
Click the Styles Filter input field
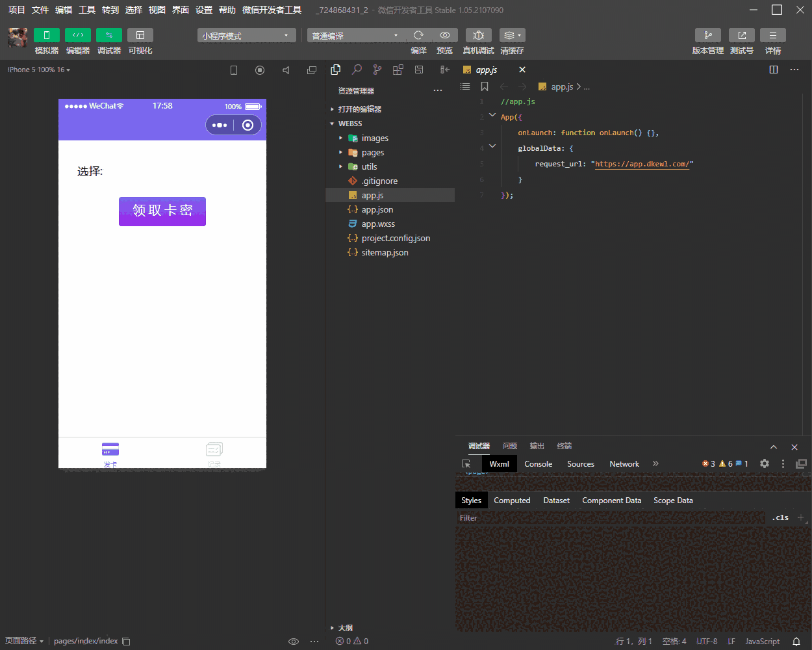coord(611,518)
